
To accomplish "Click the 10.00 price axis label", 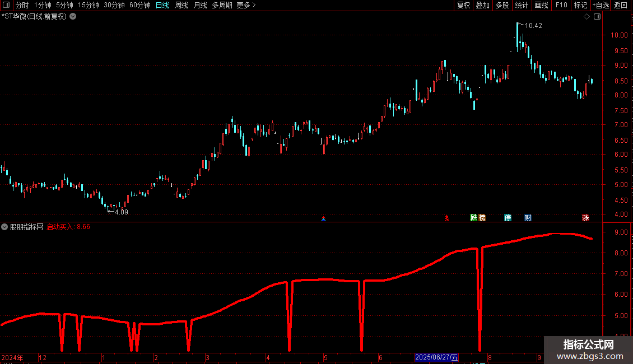I will point(619,35).
